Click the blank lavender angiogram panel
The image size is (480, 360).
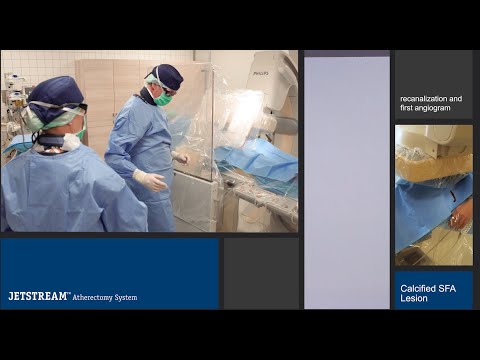coord(347,183)
